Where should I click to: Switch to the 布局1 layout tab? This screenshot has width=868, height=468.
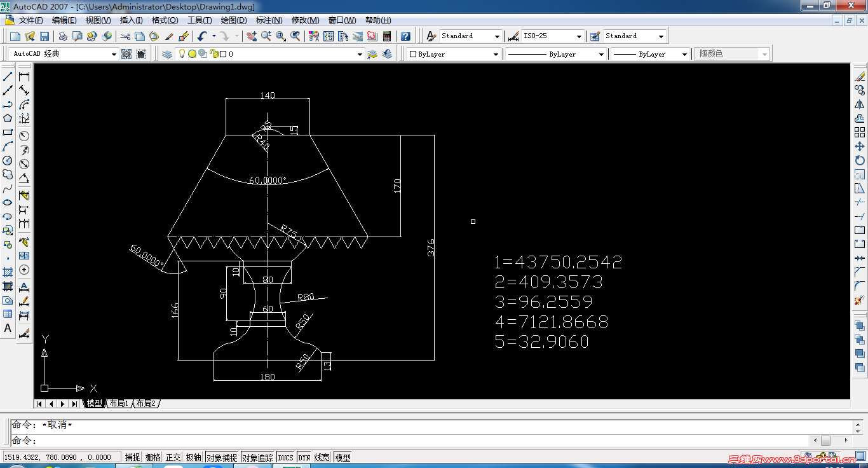(119, 404)
